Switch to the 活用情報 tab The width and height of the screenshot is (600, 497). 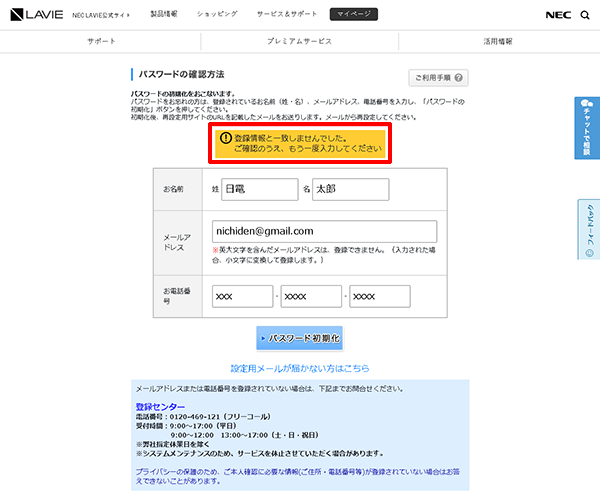click(x=497, y=42)
